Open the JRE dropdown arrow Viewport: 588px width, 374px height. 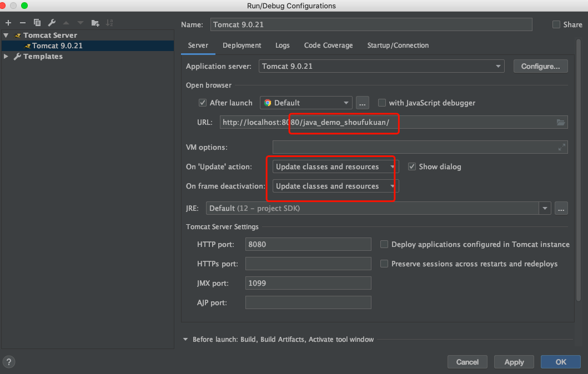545,208
